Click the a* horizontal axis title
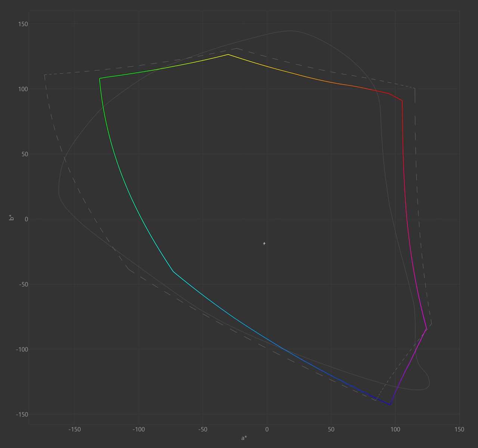 244,438
